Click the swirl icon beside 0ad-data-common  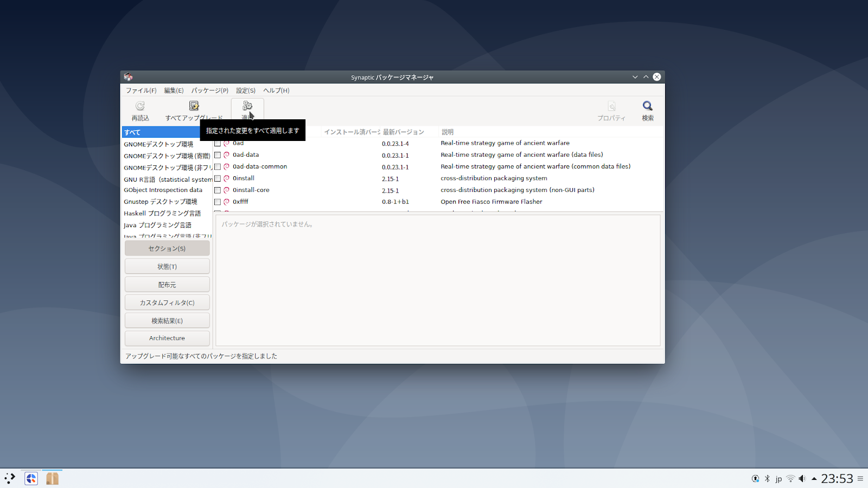coord(227,166)
